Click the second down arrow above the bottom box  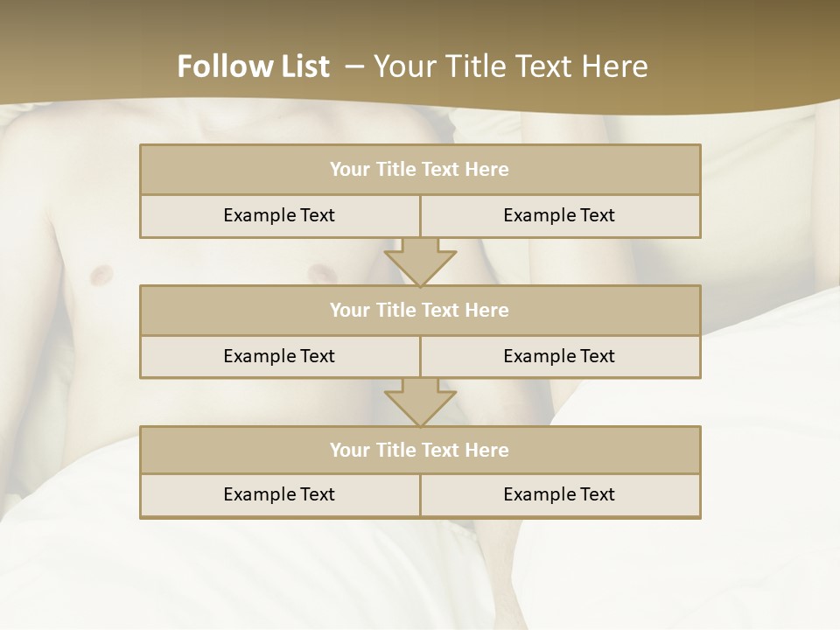[420, 402]
